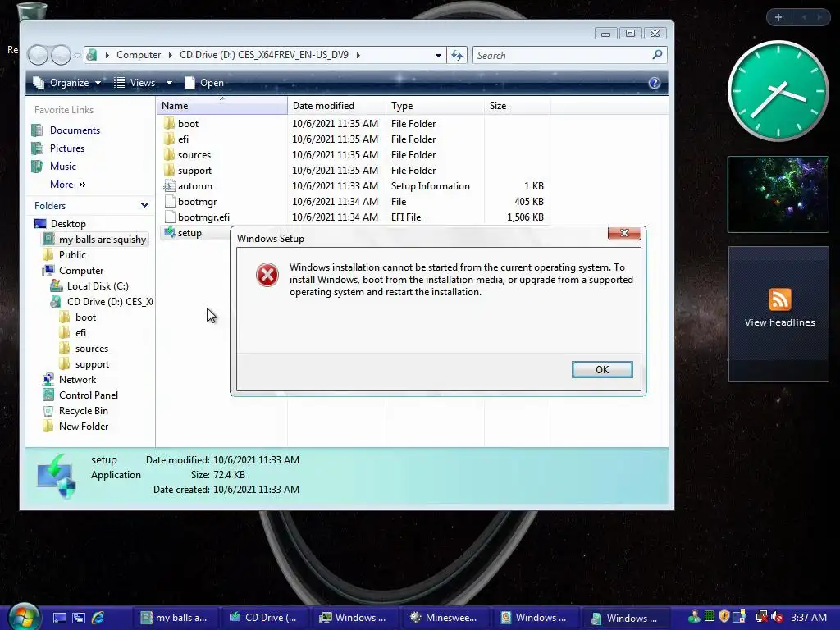Click the search magnifier icon
Image resolution: width=840 pixels, height=630 pixels.
(657, 55)
